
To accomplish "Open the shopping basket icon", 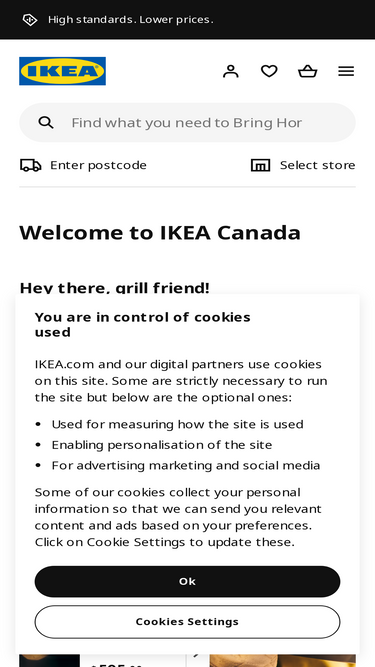I will pyautogui.click(x=307, y=71).
